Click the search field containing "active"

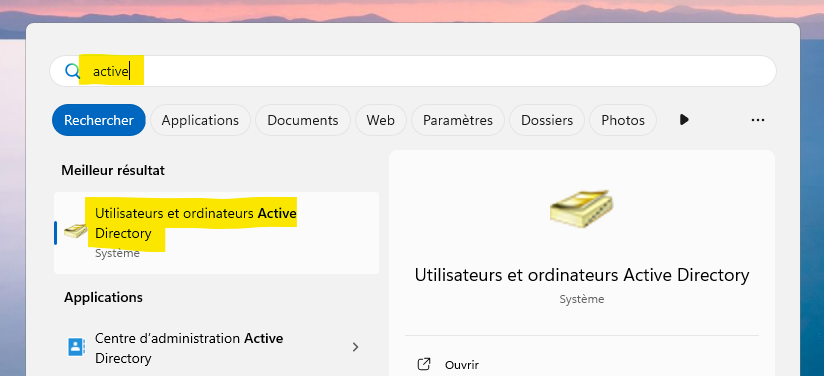[413, 71]
